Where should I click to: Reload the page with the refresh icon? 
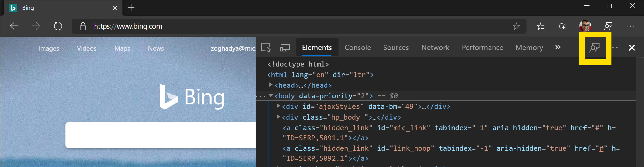pos(58,26)
